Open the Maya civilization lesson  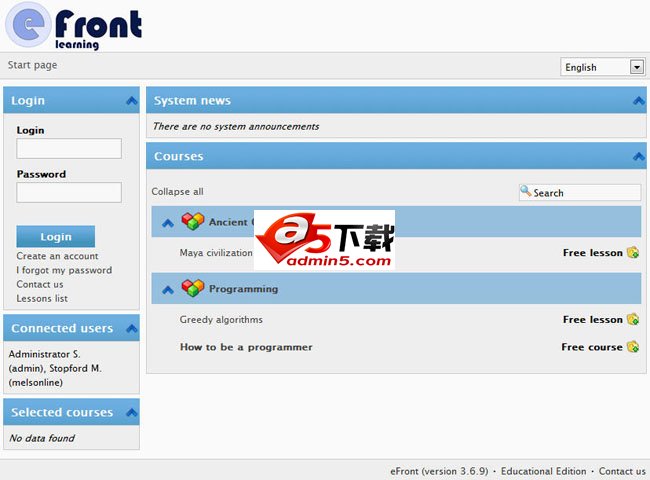tap(216, 252)
